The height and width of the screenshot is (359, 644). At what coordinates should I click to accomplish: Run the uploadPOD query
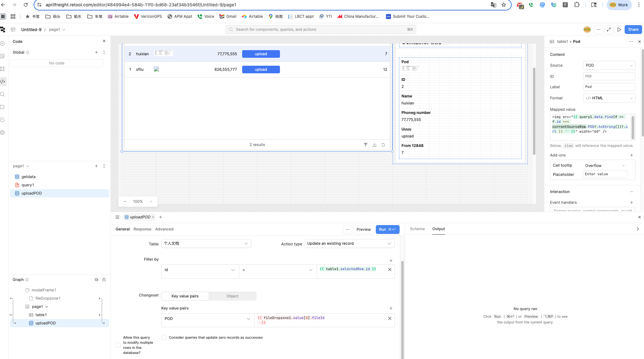(x=387, y=229)
